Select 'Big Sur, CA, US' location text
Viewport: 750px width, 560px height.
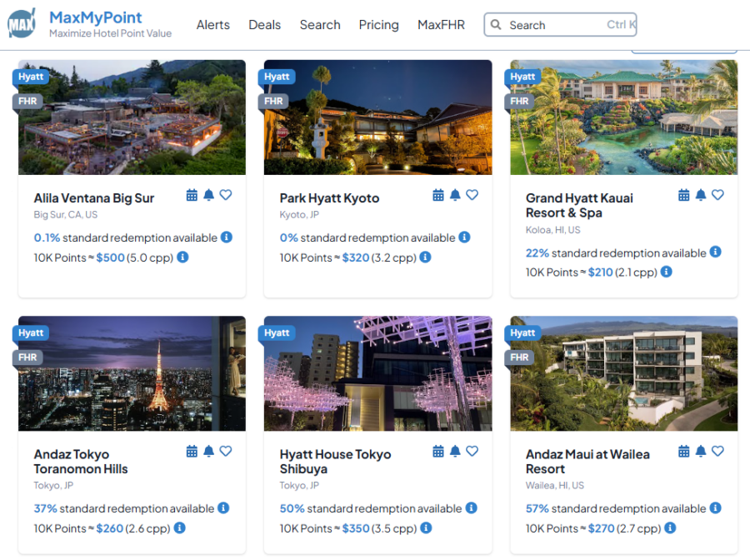[66, 215]
